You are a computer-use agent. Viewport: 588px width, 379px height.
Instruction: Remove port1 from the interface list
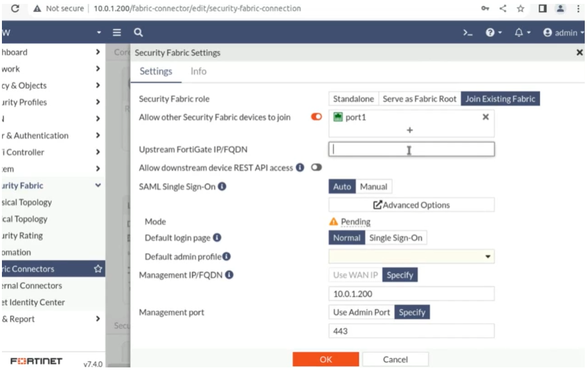click(486, 117)
